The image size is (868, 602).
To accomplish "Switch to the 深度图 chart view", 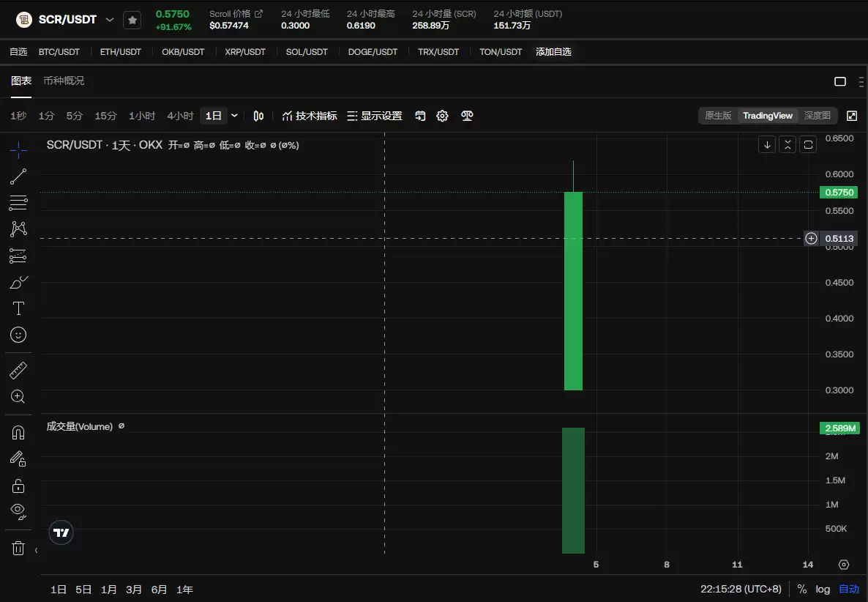I will click(817, 116).
